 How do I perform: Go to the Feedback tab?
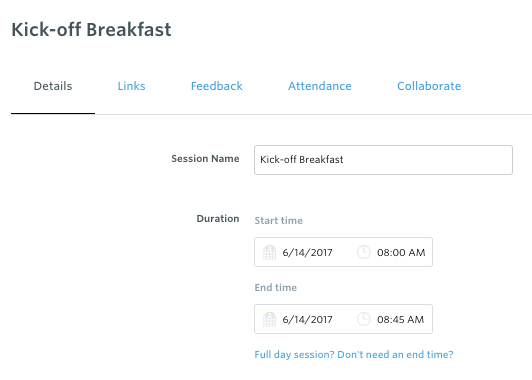click(x=216, y=86)
